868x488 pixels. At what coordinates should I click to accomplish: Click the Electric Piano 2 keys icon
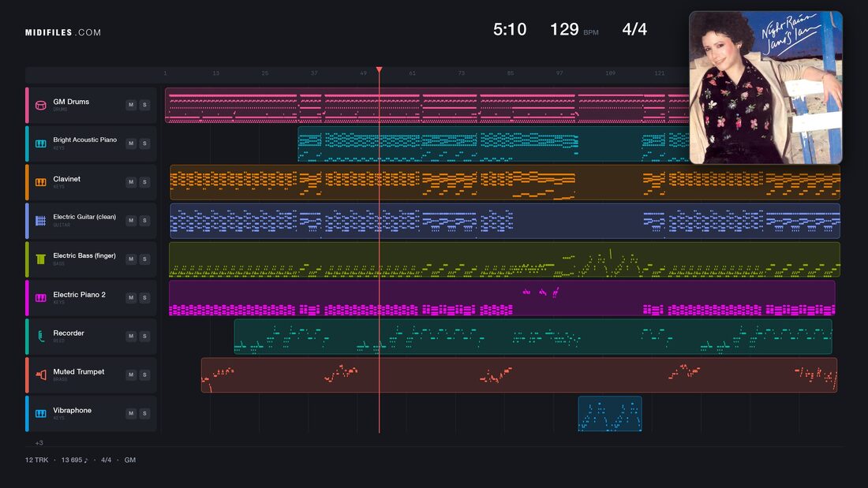40,298
